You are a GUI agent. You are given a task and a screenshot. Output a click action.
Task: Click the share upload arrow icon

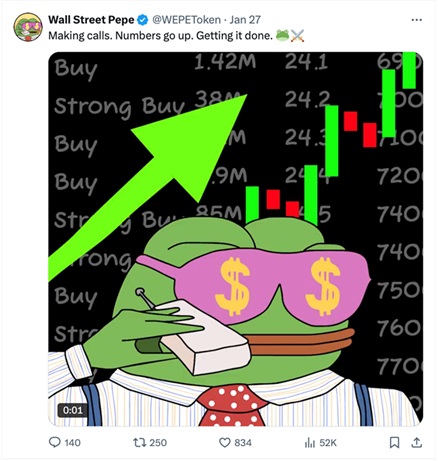click(417, 442)
